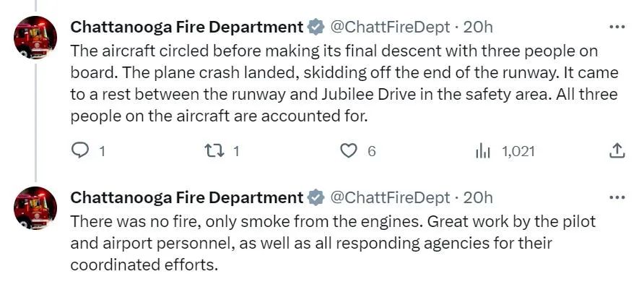Open the Chattanooga Fire Department name on the first tweet
The image size is (644, 287).
187,27
